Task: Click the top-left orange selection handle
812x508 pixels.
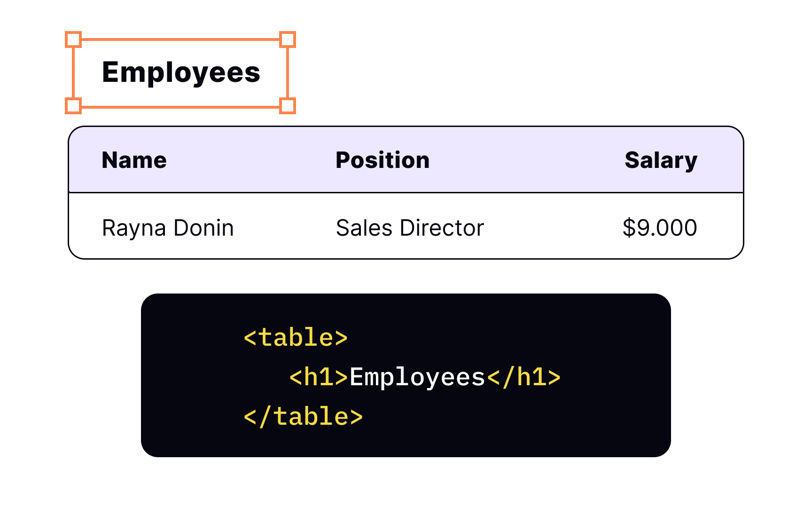Action: pos(73,40)
